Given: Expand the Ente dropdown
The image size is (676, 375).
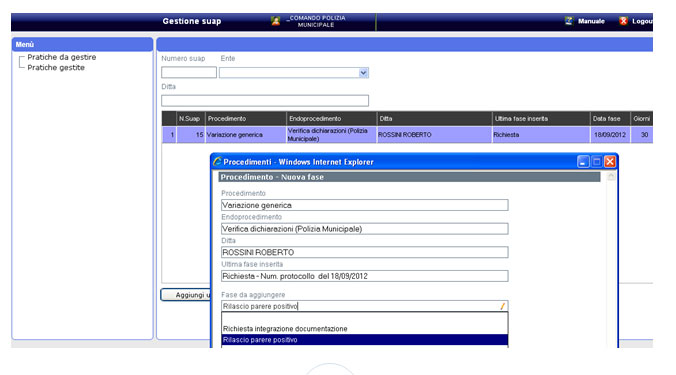Looking at the screenshot, I should point(363,72).
